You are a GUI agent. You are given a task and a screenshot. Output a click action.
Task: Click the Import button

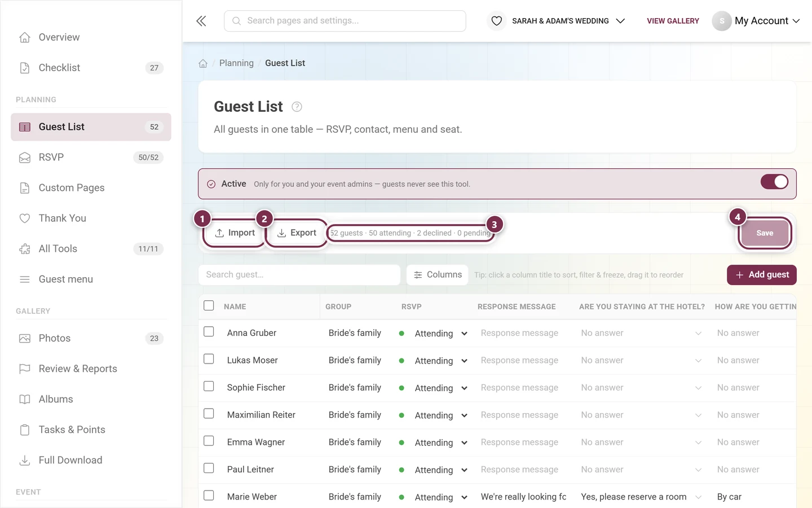point(235,233)
